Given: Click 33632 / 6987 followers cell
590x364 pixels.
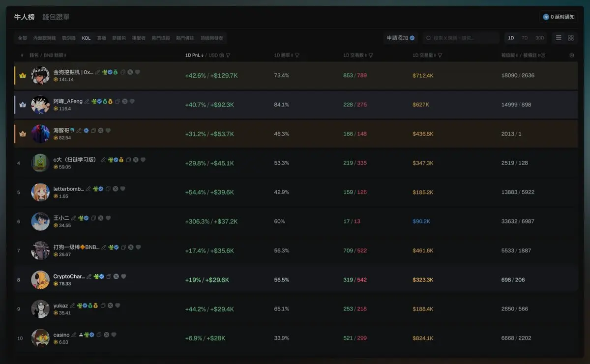Looking at the screenshot, I should [518, 222].
